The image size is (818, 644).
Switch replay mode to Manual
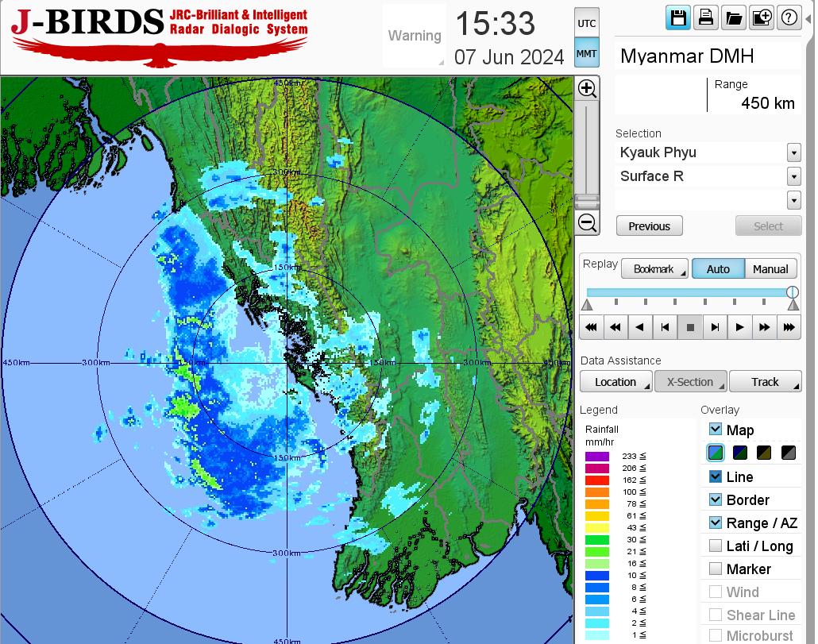(x=770, y=269)
